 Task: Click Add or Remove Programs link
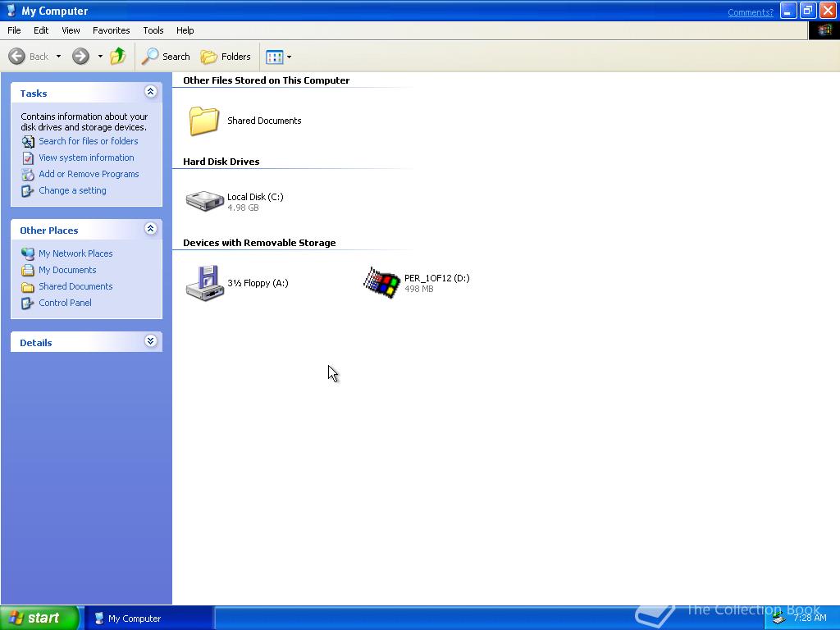pos(89,174)
